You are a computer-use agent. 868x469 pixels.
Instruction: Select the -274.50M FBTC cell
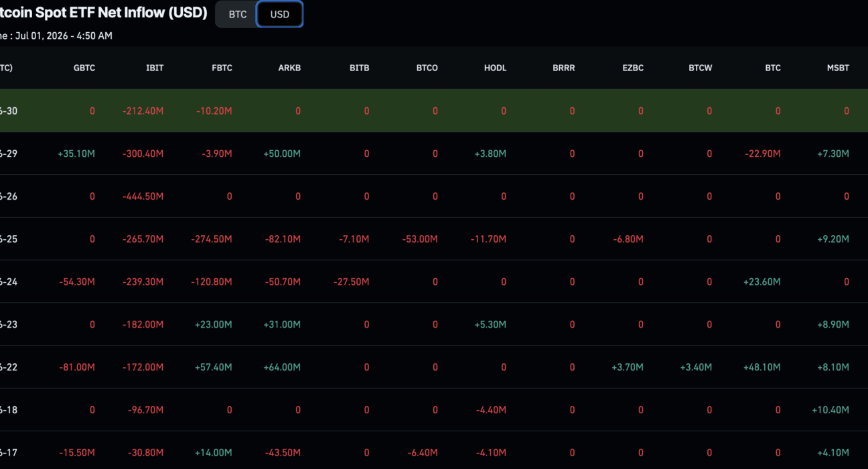pyautogui.click(x=212, y=239)
